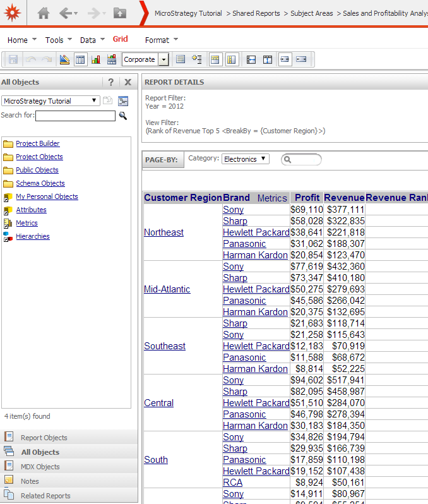The height and width of the screenshot is (504, 428).
Task: Click the Auto Fit to Contents icon
Action: tap(285, 59)
